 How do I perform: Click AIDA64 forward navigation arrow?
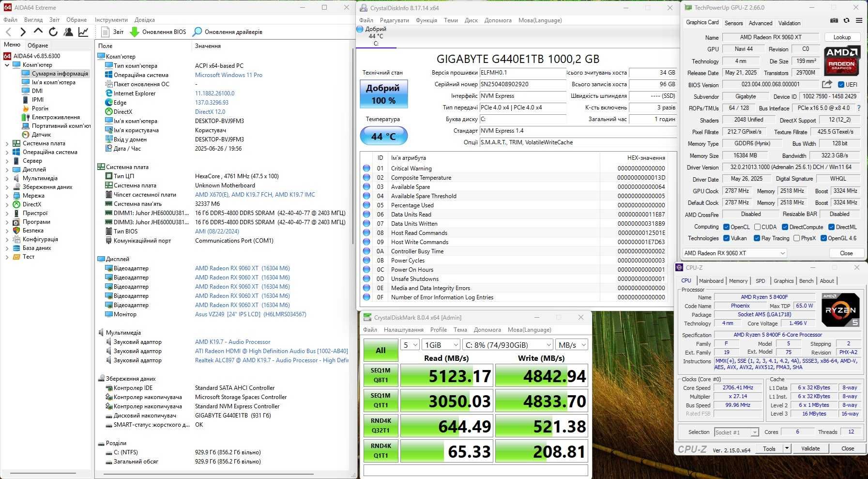click(23, 32)
